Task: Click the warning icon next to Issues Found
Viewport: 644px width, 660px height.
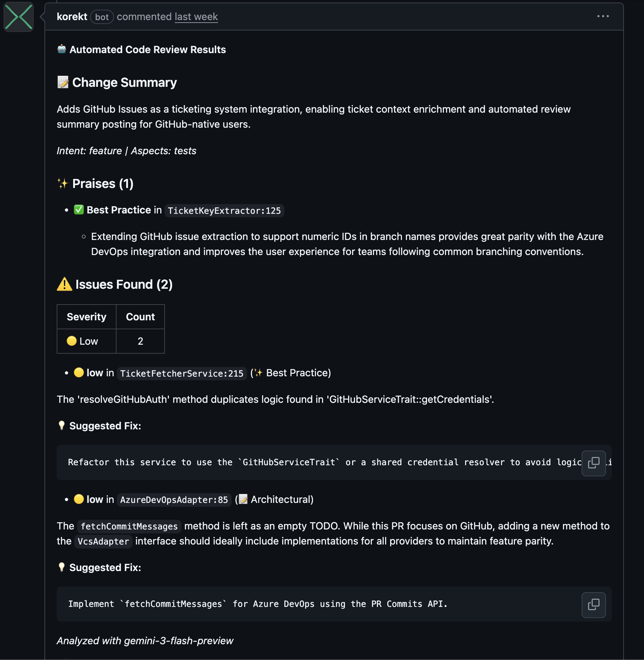Action: [x=64, y=284]
